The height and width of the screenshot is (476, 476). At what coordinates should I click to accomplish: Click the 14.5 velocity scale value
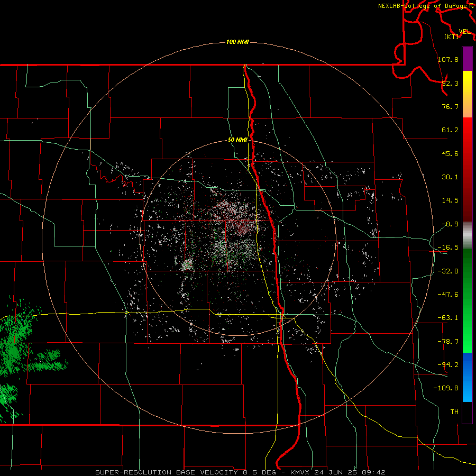click(x=450, y=200)
